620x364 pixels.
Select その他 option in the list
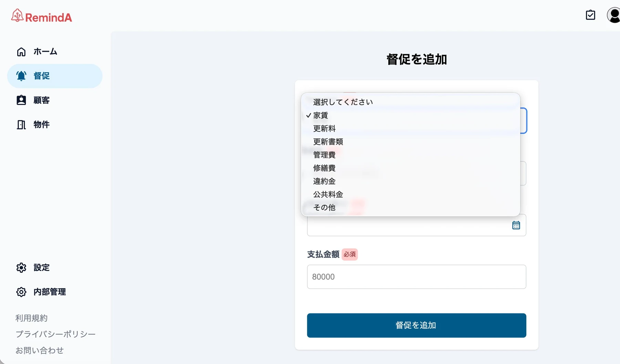(x=411, y=207)
